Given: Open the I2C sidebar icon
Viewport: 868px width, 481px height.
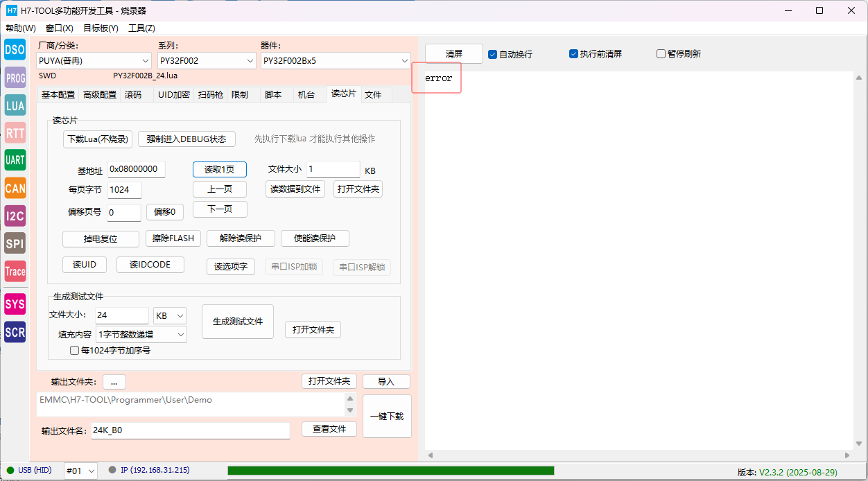Looking at the screenshot, I should coord(15,216).
